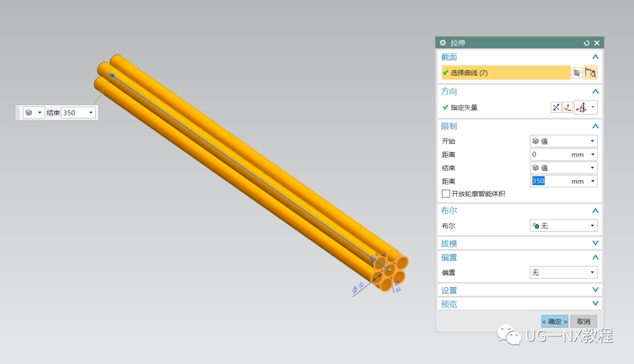Viewport: 634px width, 364px height.
Task: Open the 开始 value type dropdown
Action: click(592, 141)
